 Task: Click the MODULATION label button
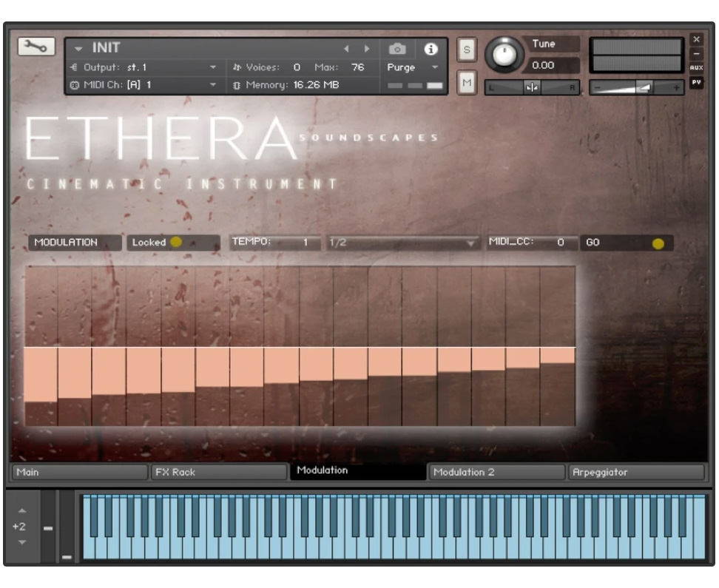(75, 243)
